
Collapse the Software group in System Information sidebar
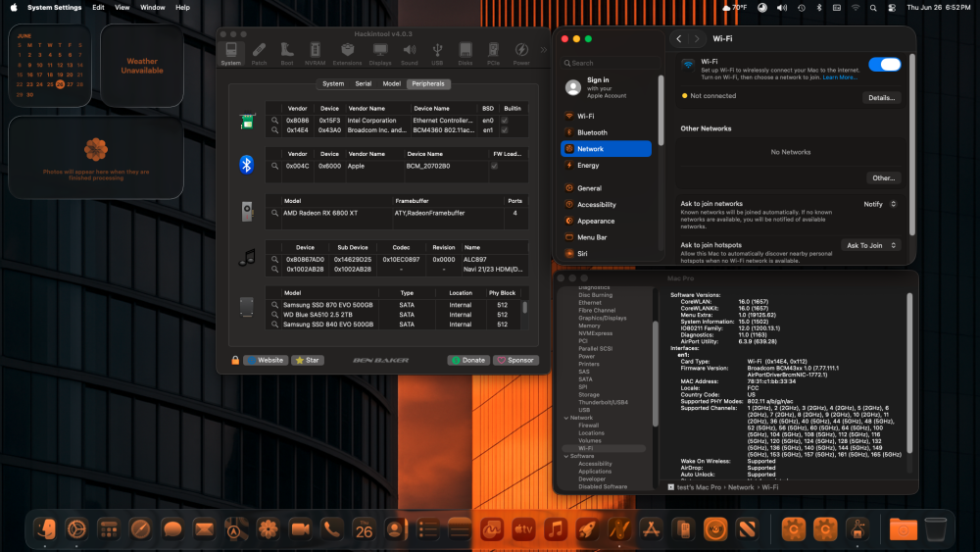566,456
